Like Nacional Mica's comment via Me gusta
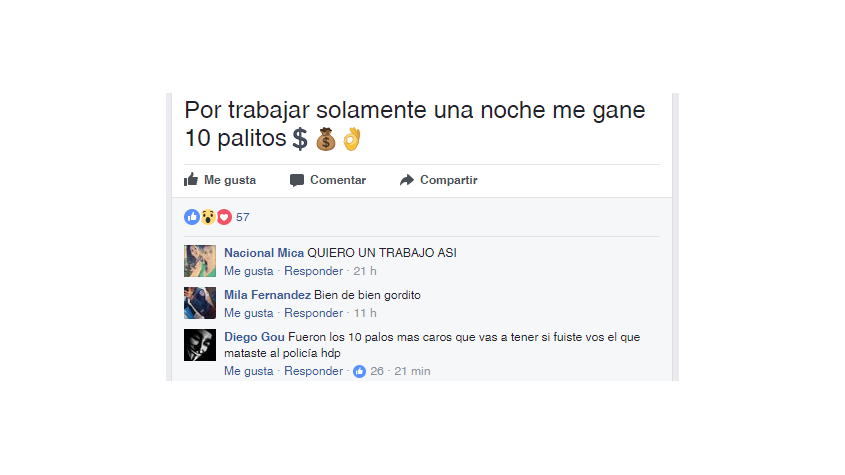Image resolution: width=845 pixels, height=475 pixels. click(248, 271)
